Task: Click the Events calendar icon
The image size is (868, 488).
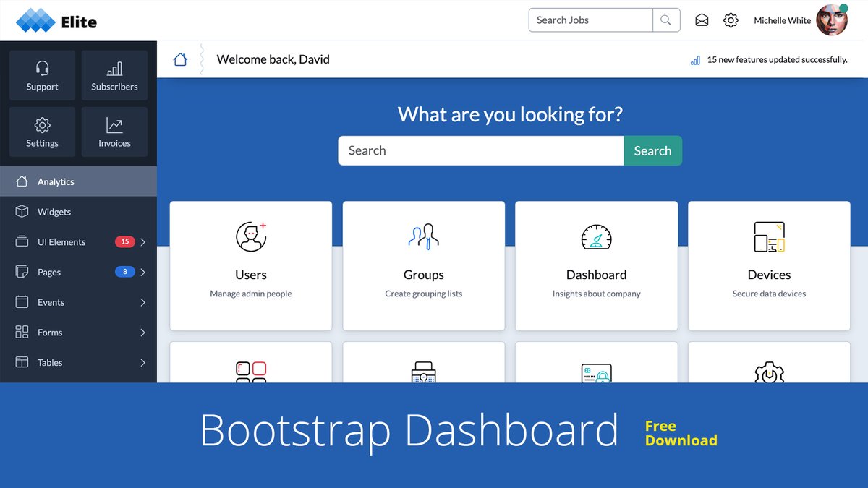Action: click(22, 302)
